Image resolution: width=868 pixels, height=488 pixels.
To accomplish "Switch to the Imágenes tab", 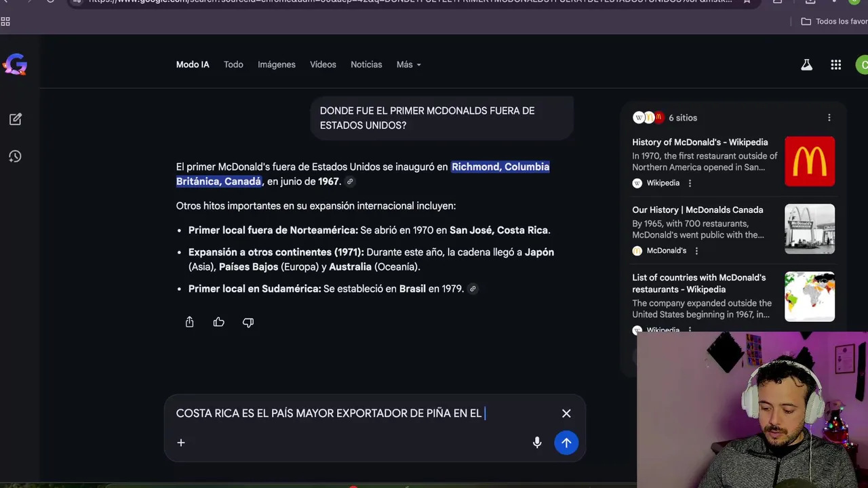I will coord(277,64).
